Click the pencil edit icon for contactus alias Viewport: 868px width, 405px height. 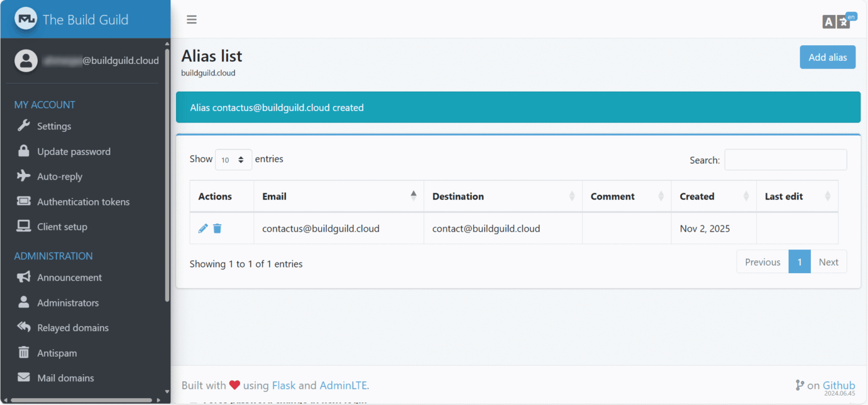[203, 229]
